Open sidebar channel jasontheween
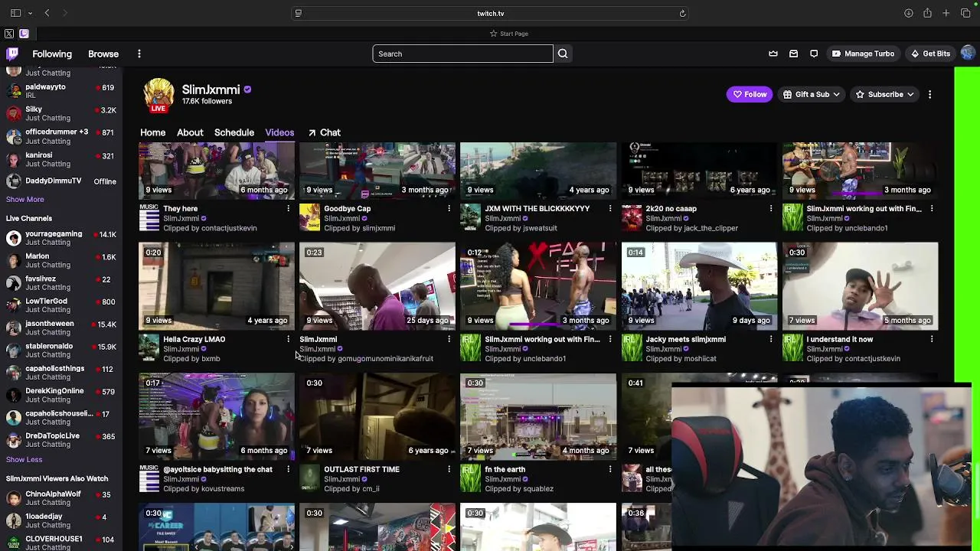This screenshot has width=980, height=551. pos(61,328)
